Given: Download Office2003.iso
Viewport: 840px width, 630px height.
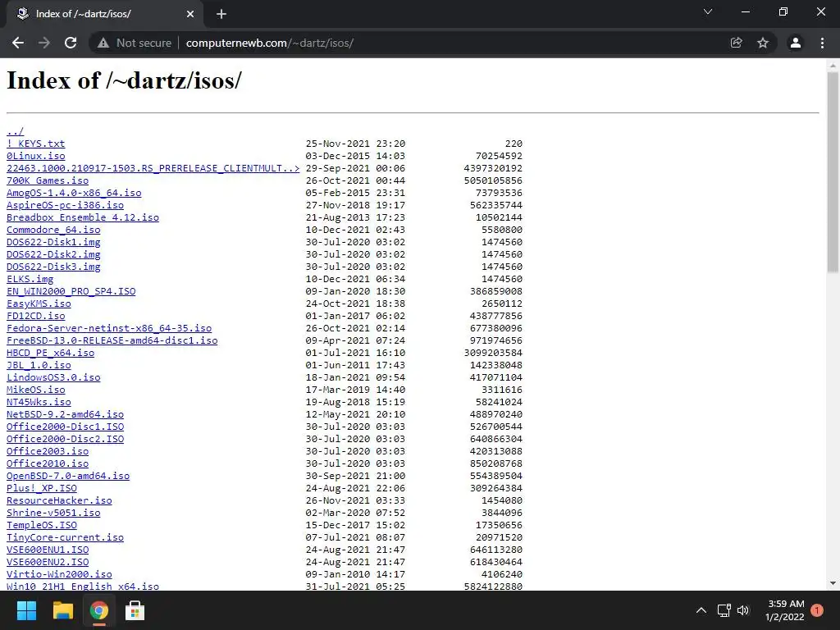Looking at the screenshot, I should [48, 452].
